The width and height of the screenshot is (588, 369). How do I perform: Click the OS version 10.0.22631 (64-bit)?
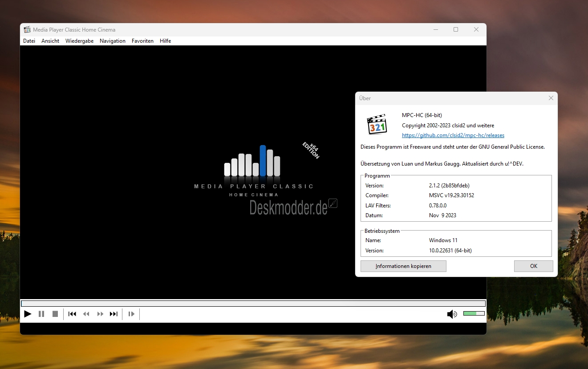tap(450, 251)
